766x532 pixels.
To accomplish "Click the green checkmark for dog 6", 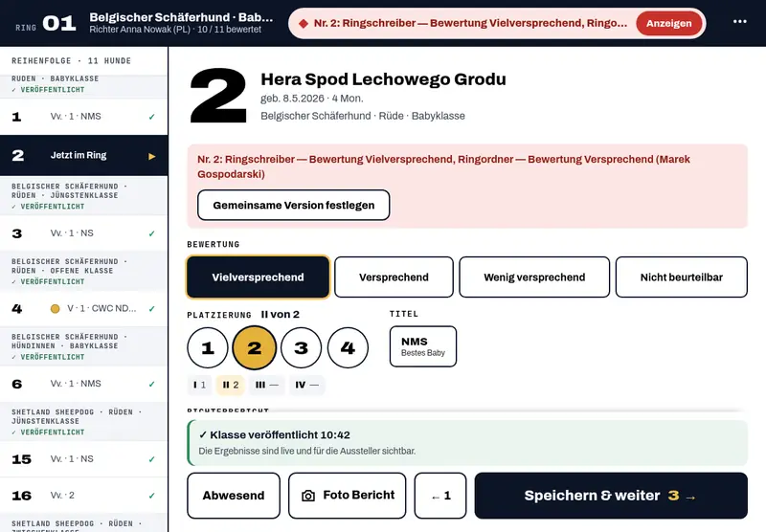I will (152, 384).
